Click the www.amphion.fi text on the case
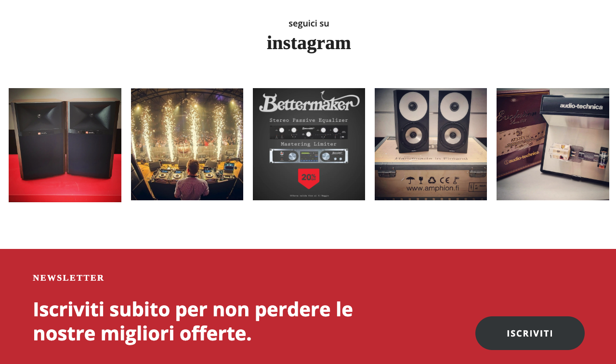616x364 pixels. coord(431,190)
